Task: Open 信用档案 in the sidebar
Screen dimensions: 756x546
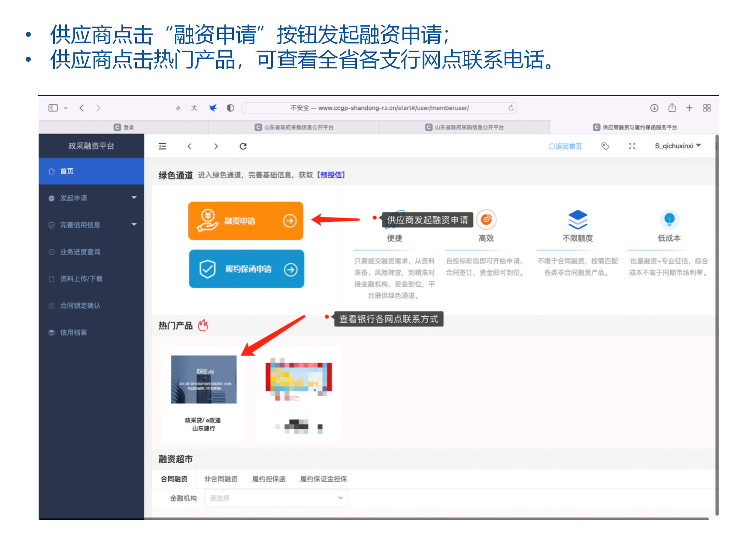Action: tap(91, 332)
